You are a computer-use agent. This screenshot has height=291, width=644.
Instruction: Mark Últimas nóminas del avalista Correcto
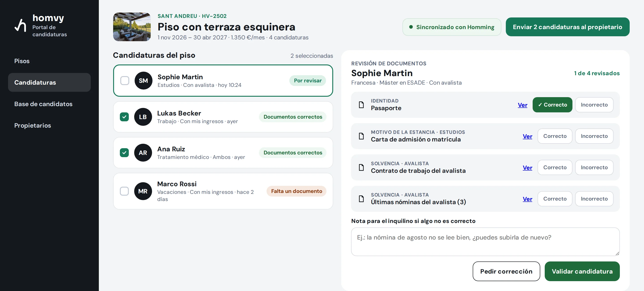pos(555,199)
